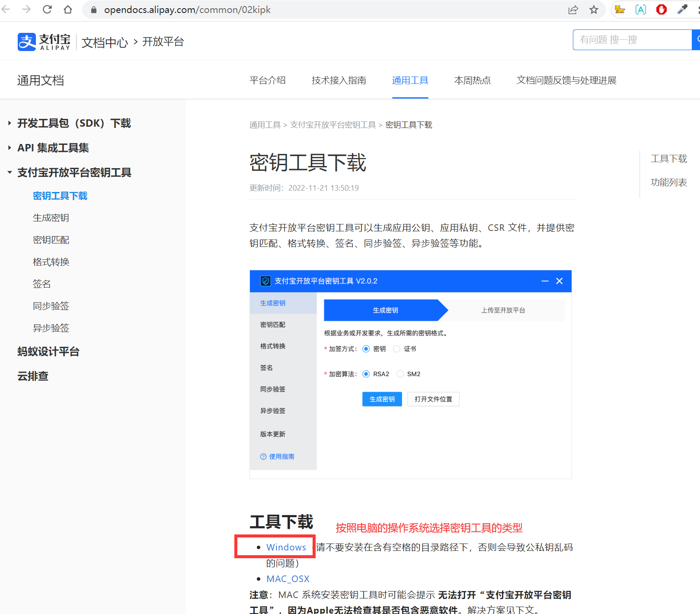This screenshot has height=614, width=700.
Task: Click the Windows download link
Action: (x=286, y=547)
